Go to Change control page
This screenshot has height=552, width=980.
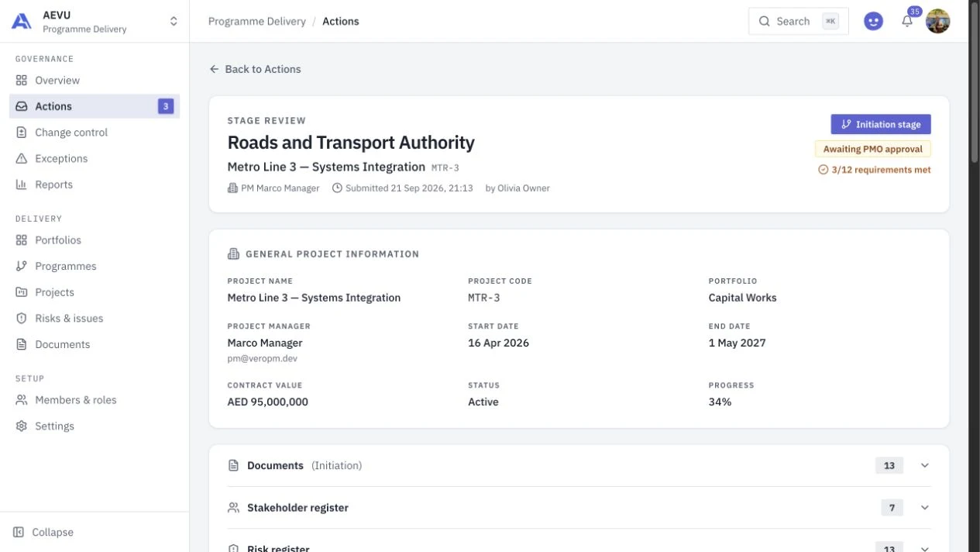(95, 133)
